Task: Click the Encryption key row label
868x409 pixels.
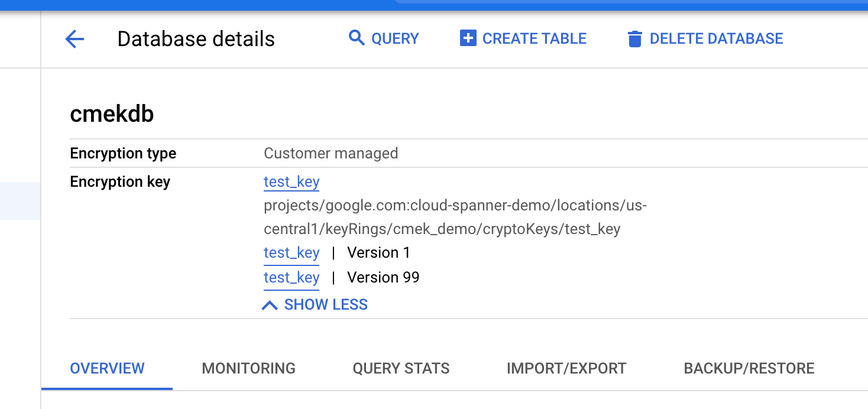Action: pos(120,182)
